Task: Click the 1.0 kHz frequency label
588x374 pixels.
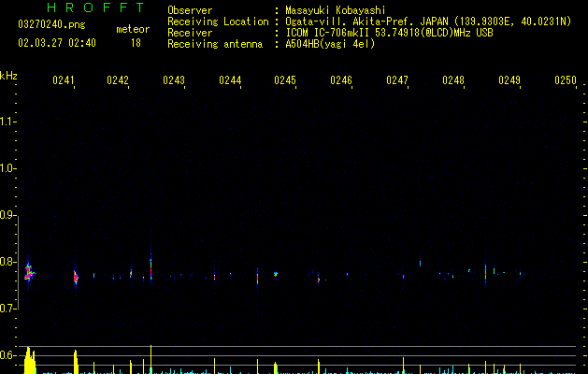Action: [7, 168]
